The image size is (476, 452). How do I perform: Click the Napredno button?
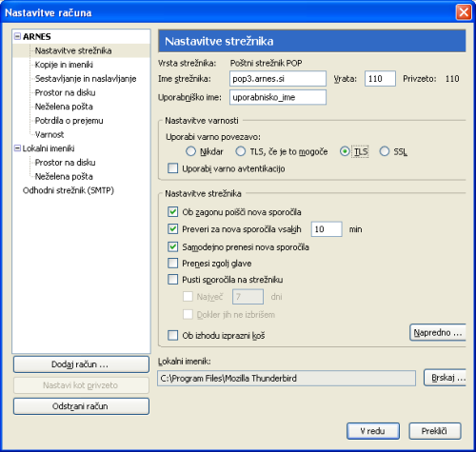click(x=438, y=332)
